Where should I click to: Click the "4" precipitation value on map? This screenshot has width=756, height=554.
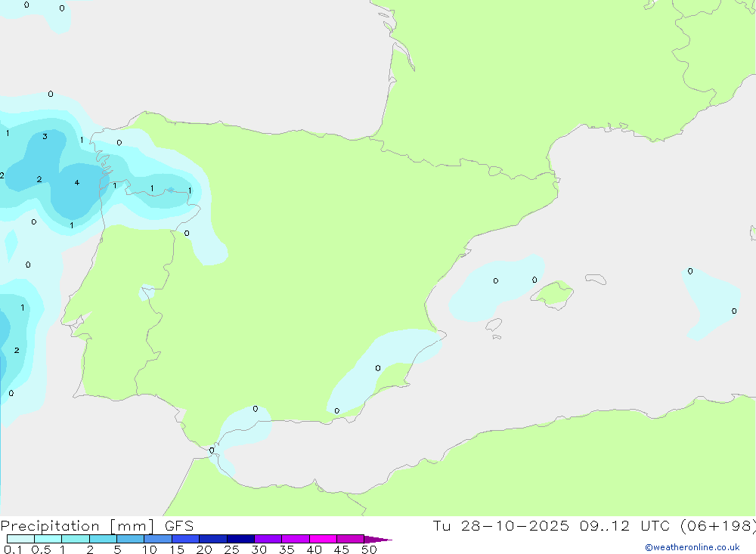76,183
